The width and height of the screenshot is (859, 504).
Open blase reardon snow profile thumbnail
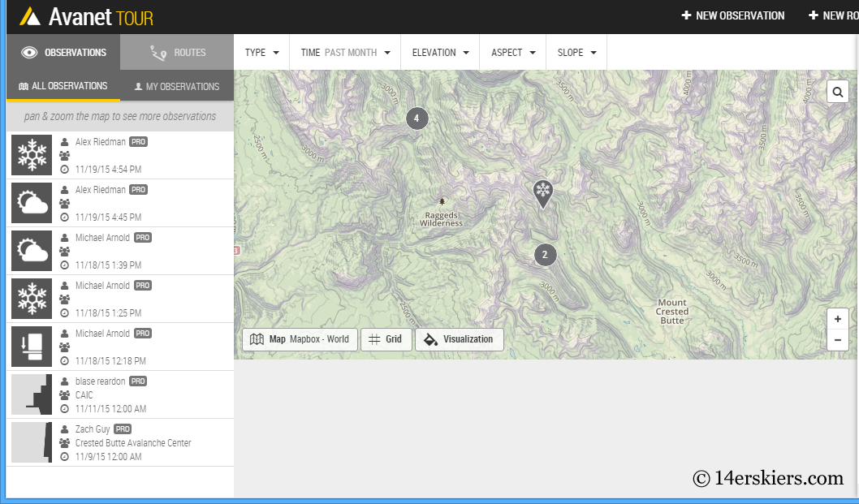point(32,394)
